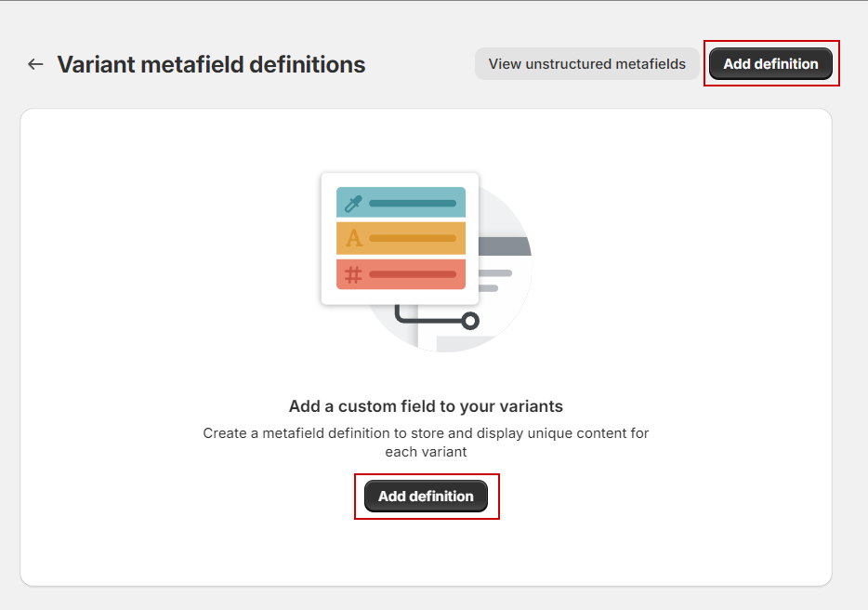Click the letter A text icon
The image size is (868, 610).
pos(353,239)
